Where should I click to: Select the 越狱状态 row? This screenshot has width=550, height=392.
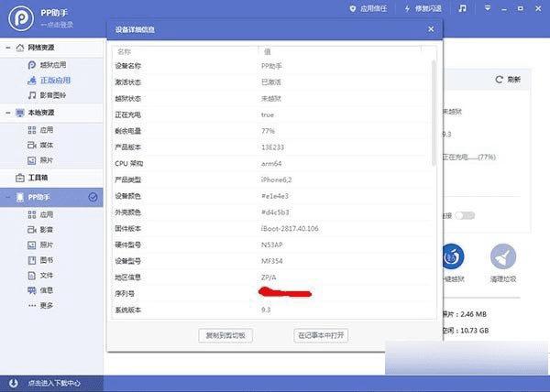click(270, 98)
